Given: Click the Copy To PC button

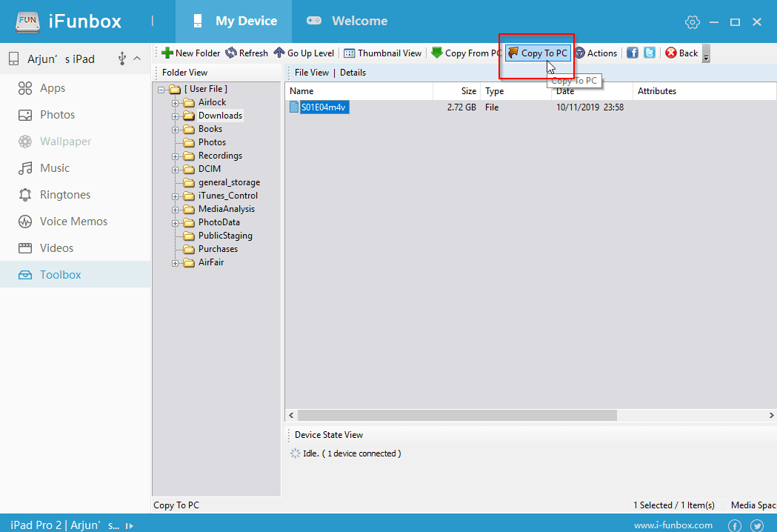Looking at the screenshot, I should (x=538, y=53).
